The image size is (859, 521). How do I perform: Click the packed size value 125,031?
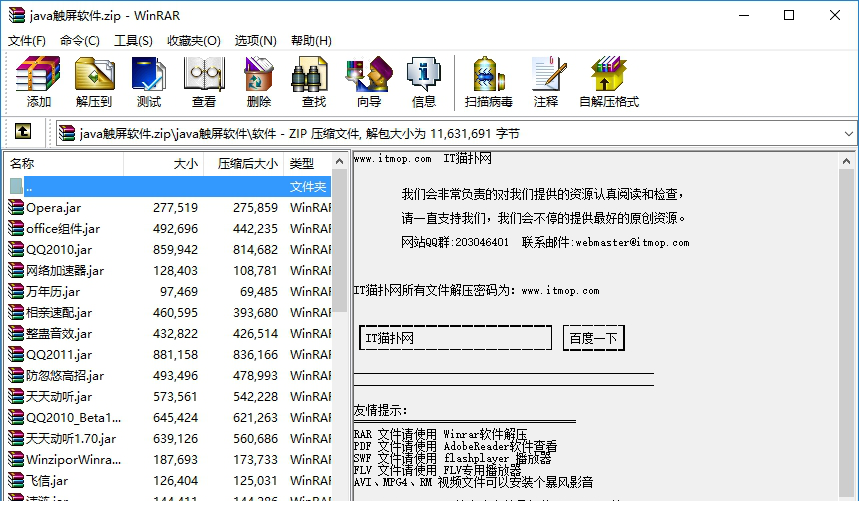click(255, 480)
